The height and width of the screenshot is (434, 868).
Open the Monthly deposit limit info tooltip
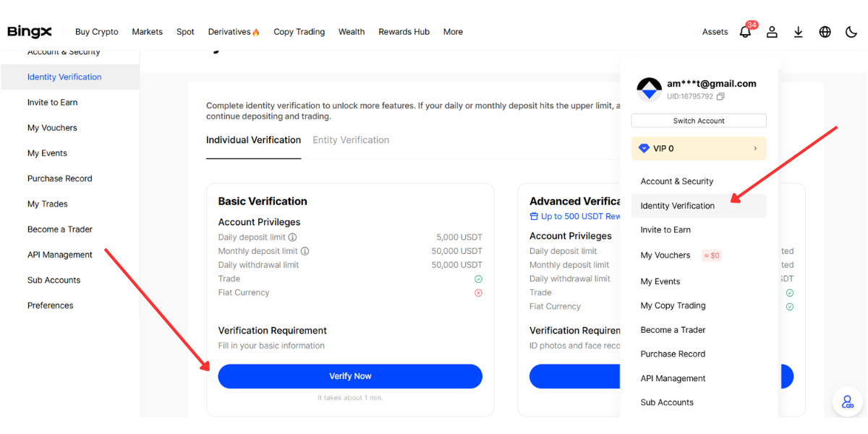pos(304,251)
